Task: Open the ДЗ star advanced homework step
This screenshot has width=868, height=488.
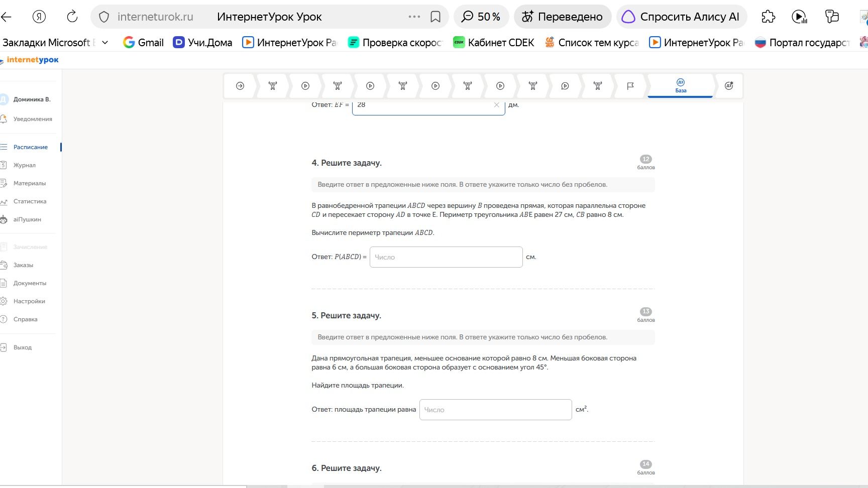Action: coord(729,86)
